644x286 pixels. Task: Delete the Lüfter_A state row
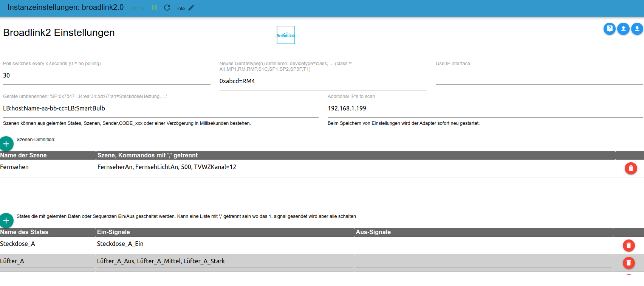click(x=629, y=263)
